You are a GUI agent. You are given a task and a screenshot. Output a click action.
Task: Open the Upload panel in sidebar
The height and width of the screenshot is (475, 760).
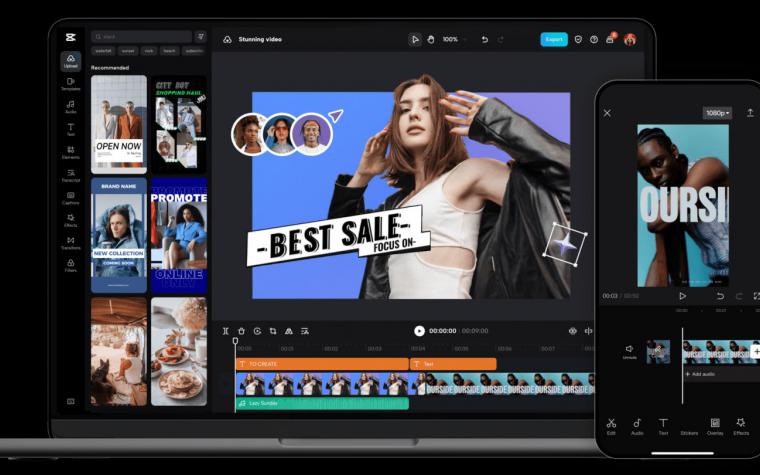(x=71, y=61)
